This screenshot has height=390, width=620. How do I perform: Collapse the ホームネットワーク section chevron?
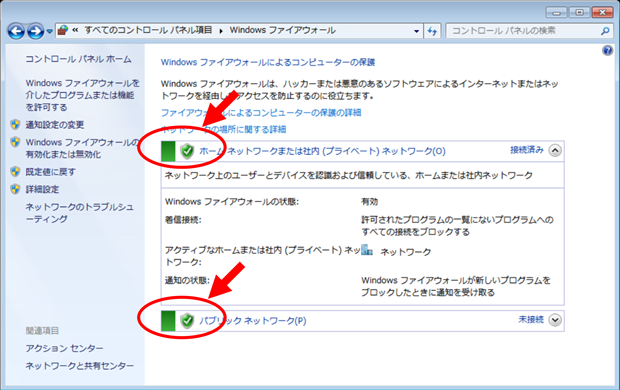point(555,151)
